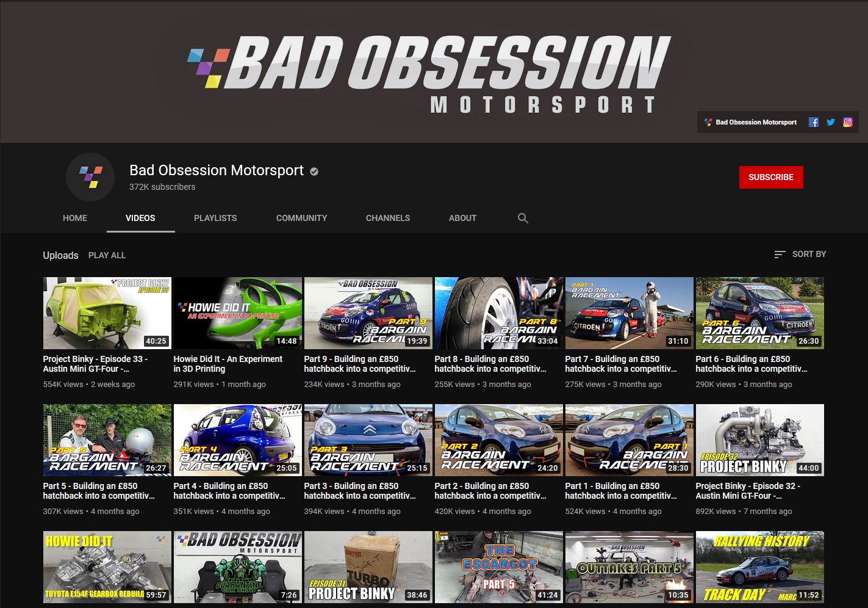Click the '372K subscribers' text
Viewport: 868px width, 608px height.
click(x=162, y=187)
